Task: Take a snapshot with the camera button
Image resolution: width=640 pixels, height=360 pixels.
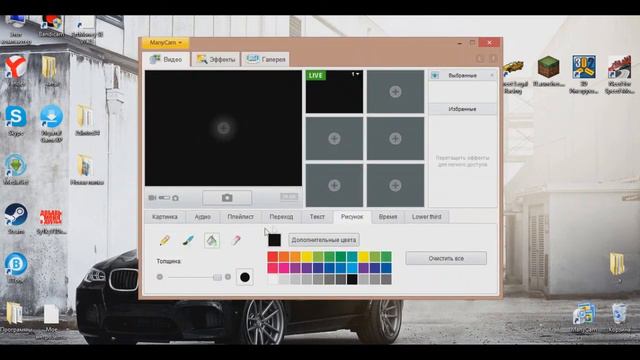Action: point(227,198)
